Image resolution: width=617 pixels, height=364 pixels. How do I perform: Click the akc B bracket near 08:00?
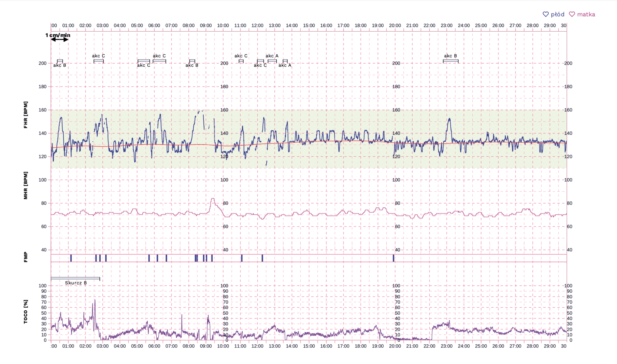point(192,61)
